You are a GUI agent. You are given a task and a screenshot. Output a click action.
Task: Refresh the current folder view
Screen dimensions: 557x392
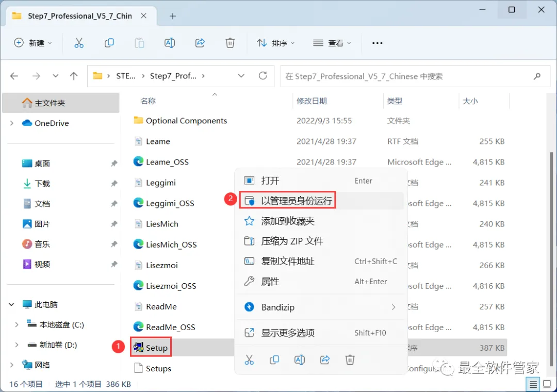coord(263,76)
